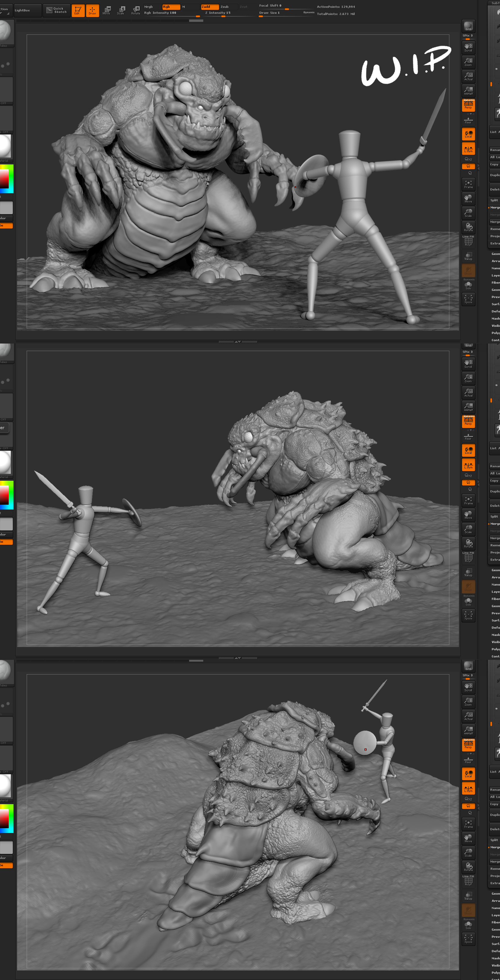Viewport: 500px width, 980px height.
Task: Click Rotate view icon in top screenshot shelf
Action: tap(469, 228)
